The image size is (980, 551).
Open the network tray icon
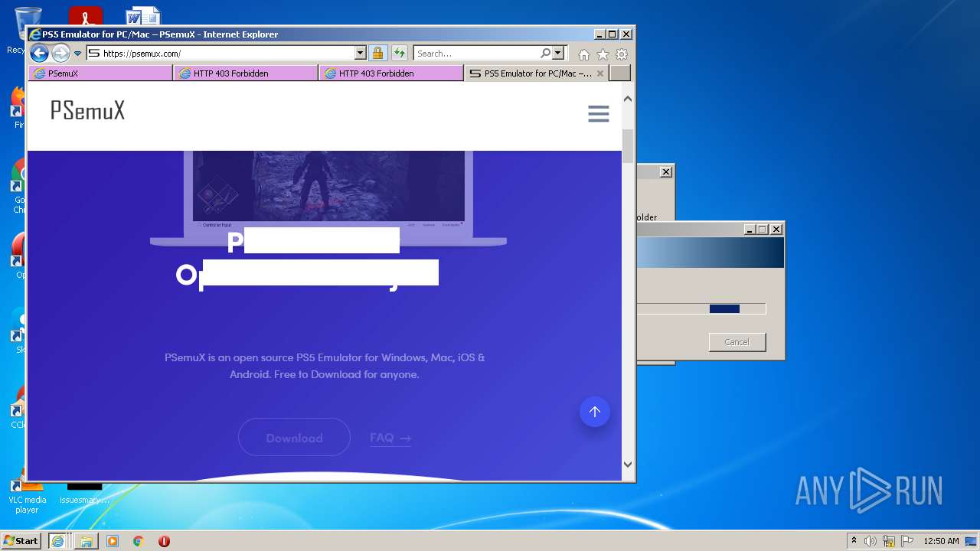[x=889, y=541]
